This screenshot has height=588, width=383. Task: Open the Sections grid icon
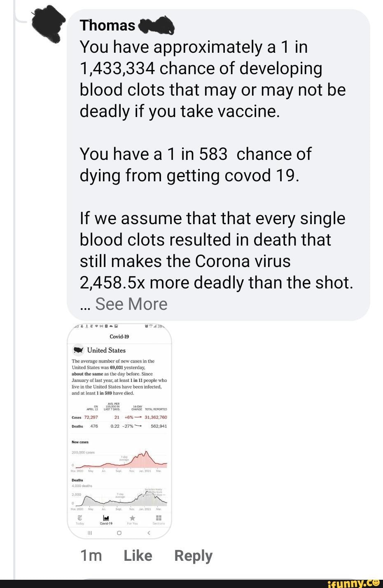(159, 518)
